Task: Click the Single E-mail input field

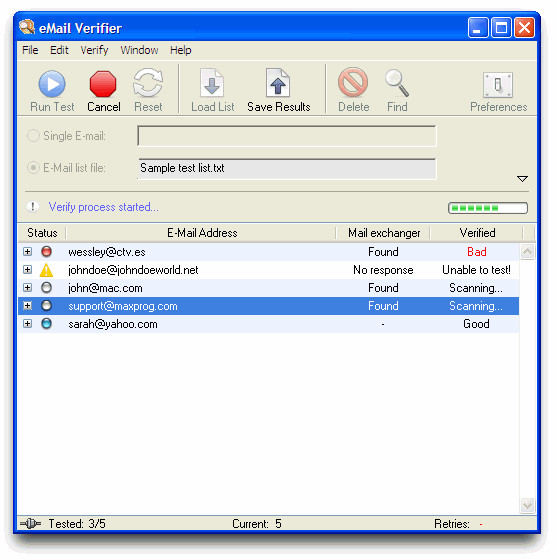Action: [x=287, y=136]
